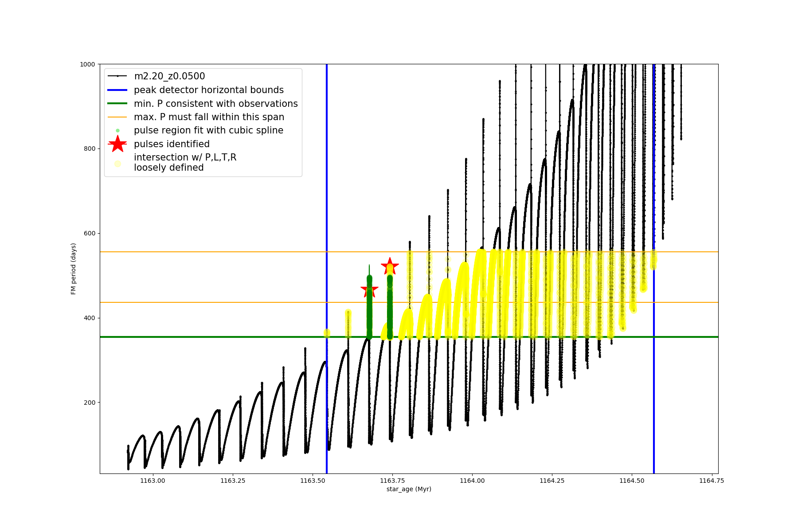Image resolution: width=798 pixels, height=532 pixels.
Task: Click the pale yellow circle legend marker
Action: coord(117,164)
